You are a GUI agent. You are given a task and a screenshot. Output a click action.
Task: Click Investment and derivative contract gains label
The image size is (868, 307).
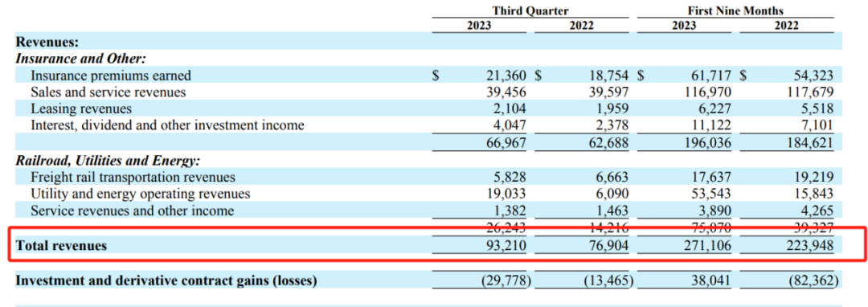(x=166, y=281)
